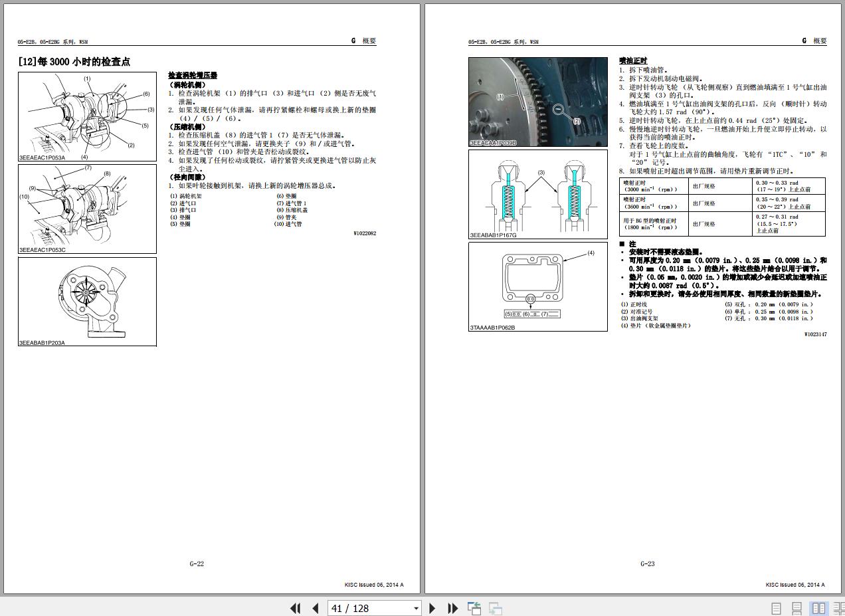845x616 pixels.
Task: Click the '检查涡轮增压器' heading
Action: (193, 76)
